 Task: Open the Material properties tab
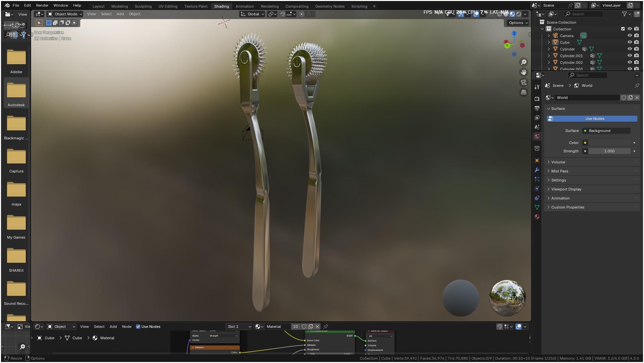537,217
